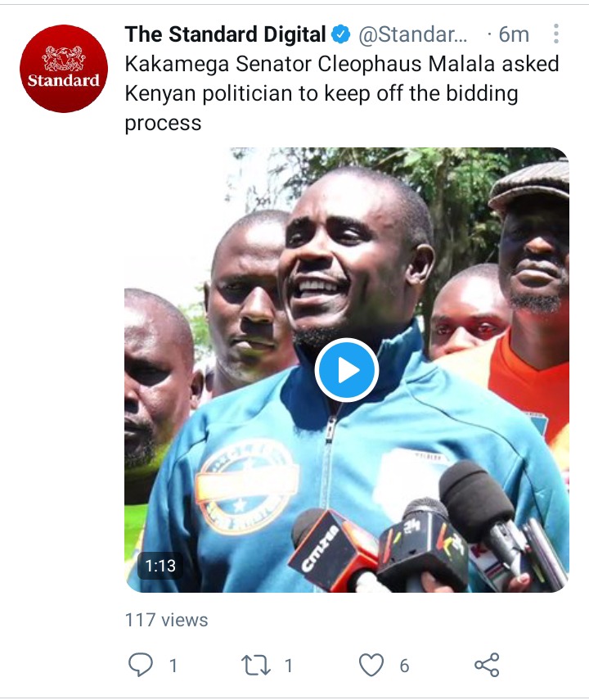This screenshot has width=589, height=700.
Task: Open the video thumbnail of the speaker
Action: (x=347, y=370)
